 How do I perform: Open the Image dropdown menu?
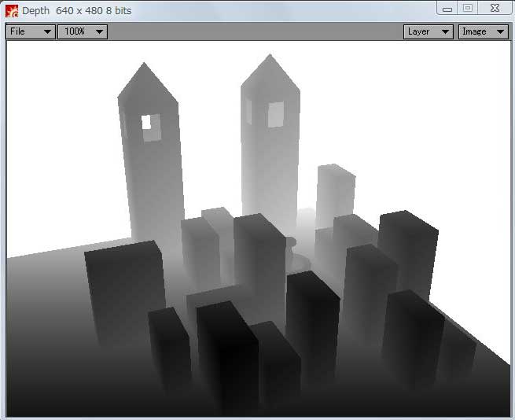(x=483, y=31)
